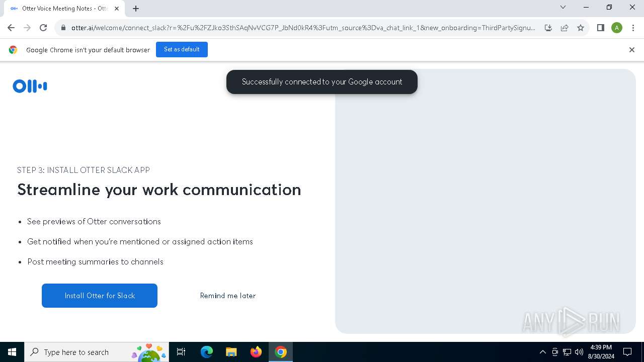Open the Windows notification center
The width and height of the screenshot is (644, 362).
coord(627,352)
